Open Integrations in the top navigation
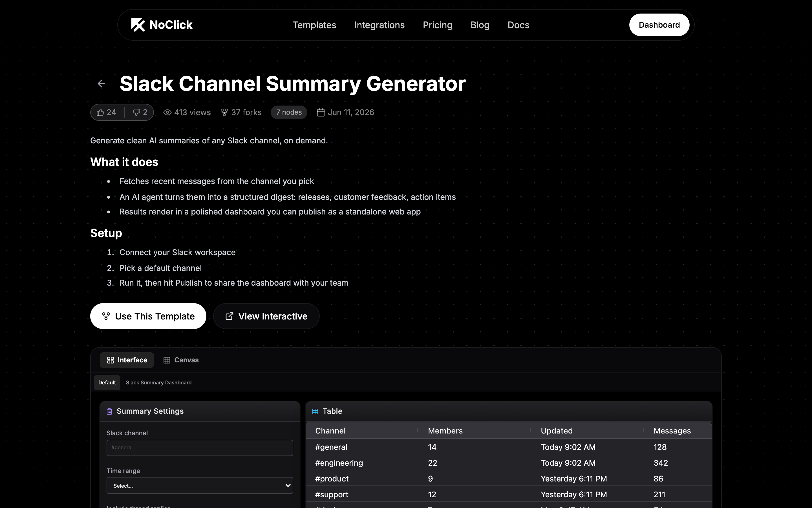Image resolution: width=812 pixels, height=508 pixels. (379, 25)
